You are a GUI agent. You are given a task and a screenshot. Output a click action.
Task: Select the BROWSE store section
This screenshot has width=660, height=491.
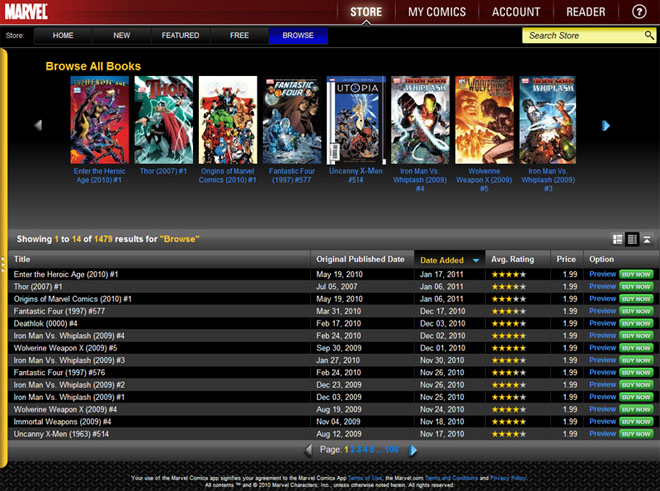298,35
